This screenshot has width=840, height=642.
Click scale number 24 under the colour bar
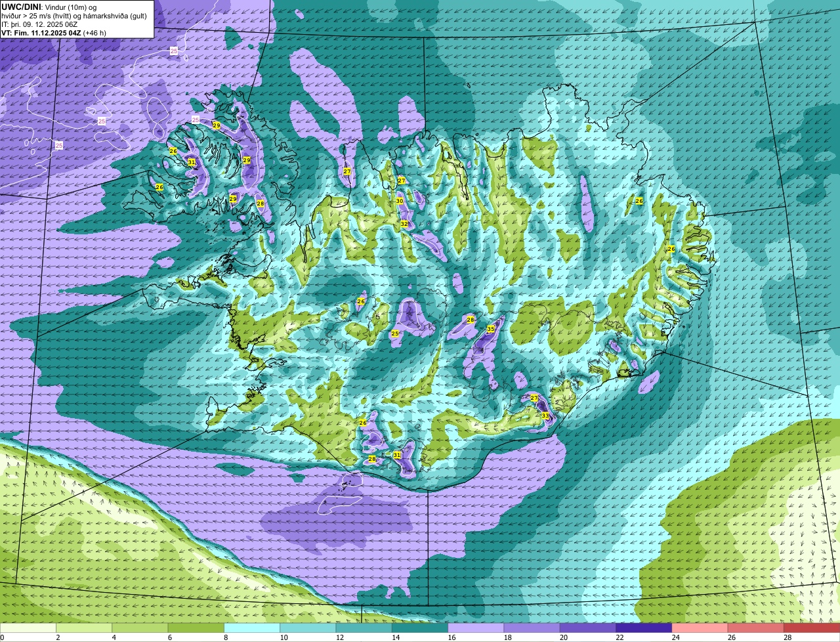[675, 637]
